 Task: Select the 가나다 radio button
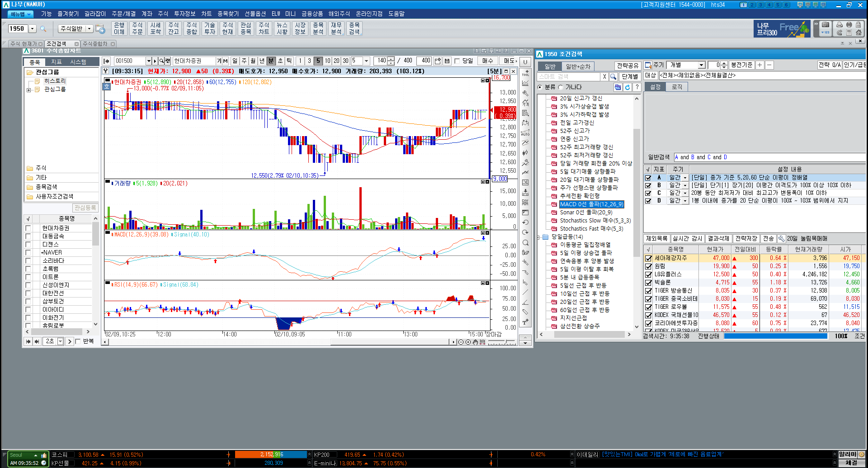[x=561, y=87]
